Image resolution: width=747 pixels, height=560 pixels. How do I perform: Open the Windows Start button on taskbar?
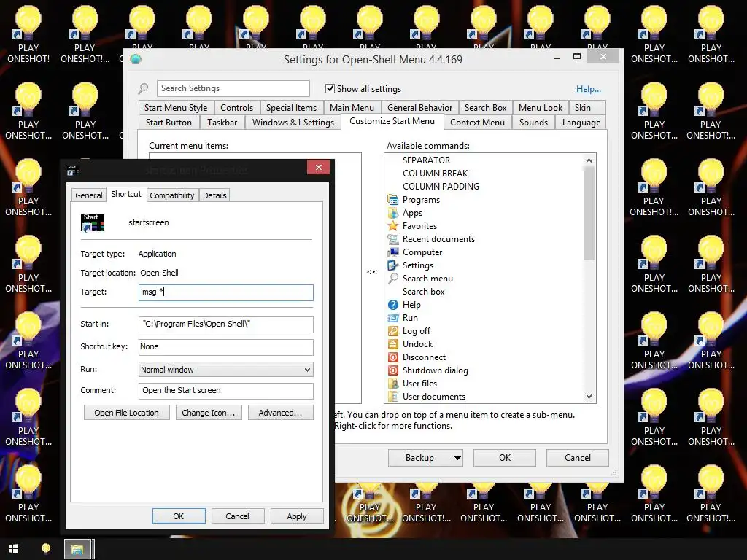[x=13, y=549]
